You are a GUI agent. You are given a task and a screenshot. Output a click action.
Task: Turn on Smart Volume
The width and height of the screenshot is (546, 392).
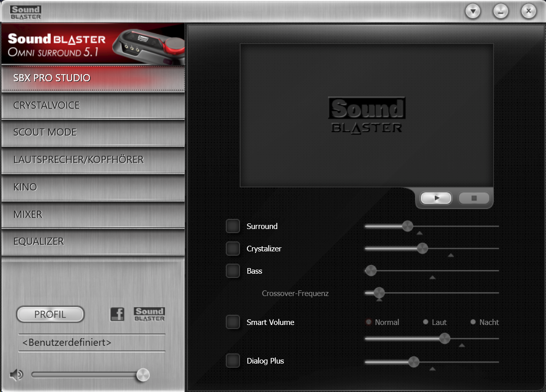pyautogui.click(x=233, y=322)
